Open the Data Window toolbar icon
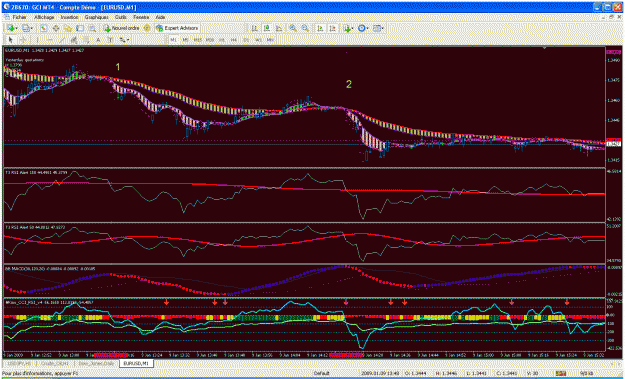The image size is (625, 379). click(x=56, y=28)
